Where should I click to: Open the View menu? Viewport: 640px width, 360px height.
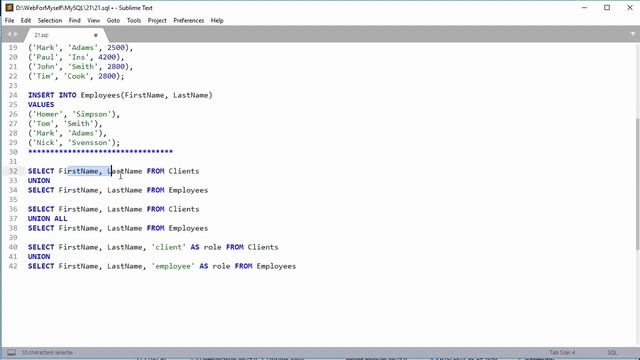93,20
